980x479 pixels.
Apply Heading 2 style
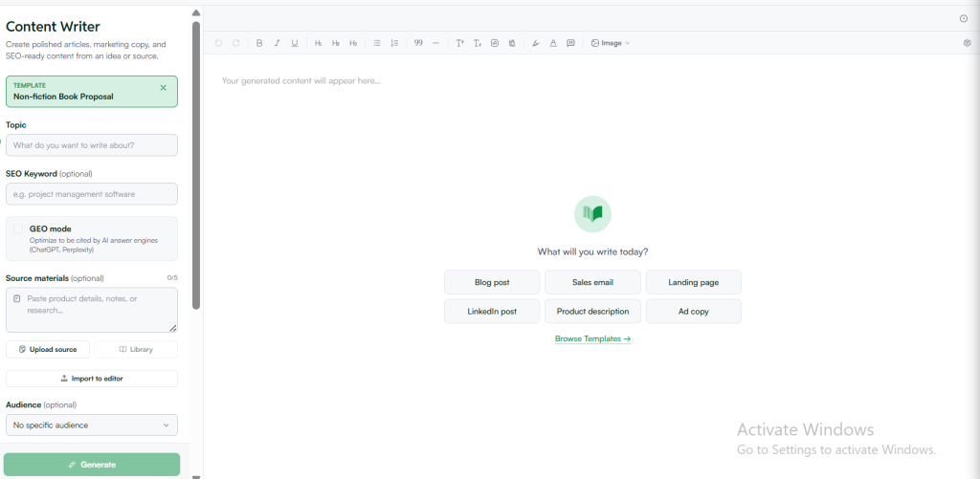pyautogui.click(x=336, y=43)
